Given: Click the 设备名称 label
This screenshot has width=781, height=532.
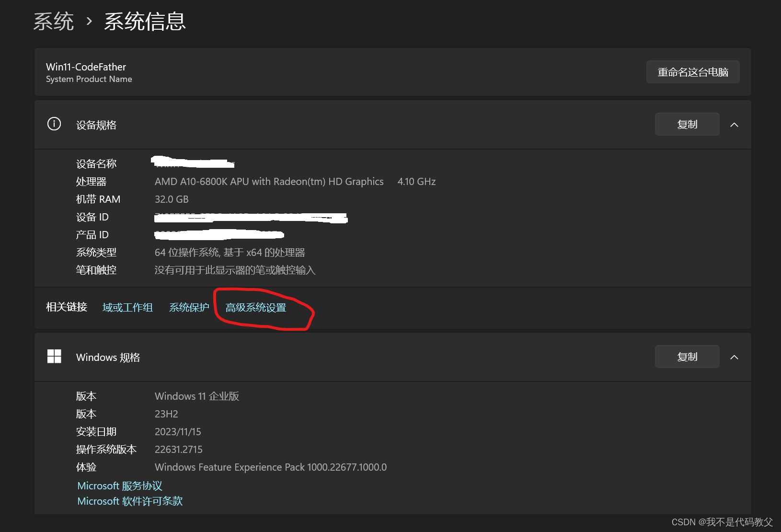Looking at the screenshot, I should point(96,164).
